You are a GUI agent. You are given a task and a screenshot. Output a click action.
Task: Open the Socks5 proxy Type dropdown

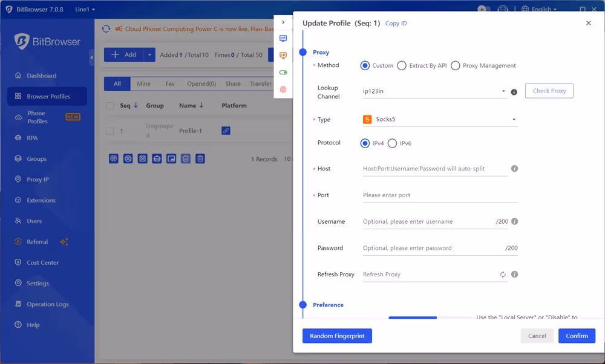click(440, 120)
